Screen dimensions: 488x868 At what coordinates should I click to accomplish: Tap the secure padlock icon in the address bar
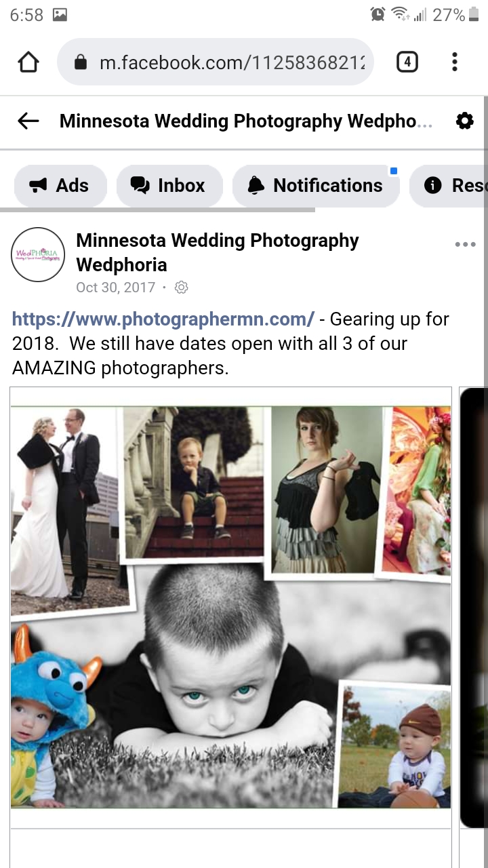click(x=81, y=63)
